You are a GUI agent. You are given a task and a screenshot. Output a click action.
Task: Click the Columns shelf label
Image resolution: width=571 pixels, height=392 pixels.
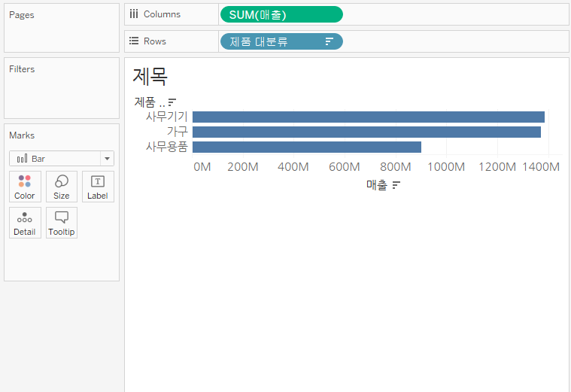click(x=162, y=14)
